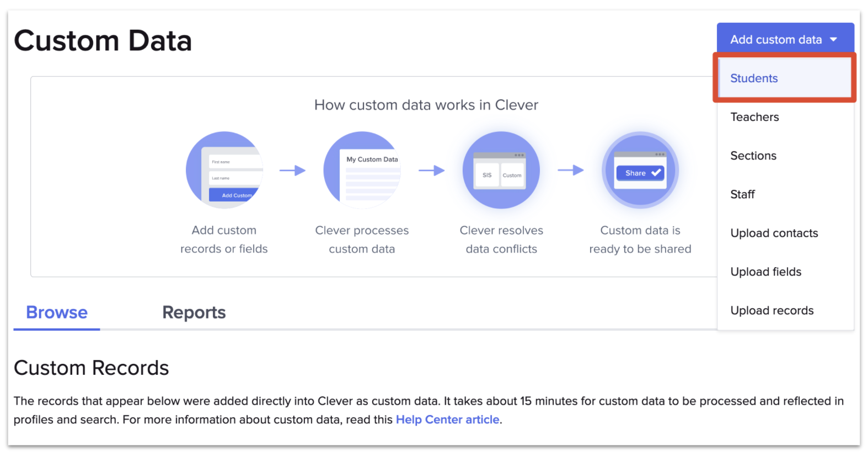This screenshot has width=868, height=456.
Task: Select the Browse tab
Action: 56,312
